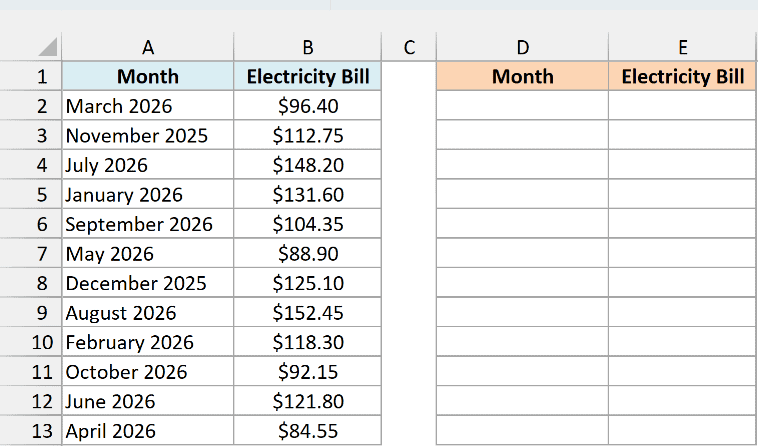This screenshot has height=446, width=758.
Task: Select cell August 2026
Action: coord(148,313)
